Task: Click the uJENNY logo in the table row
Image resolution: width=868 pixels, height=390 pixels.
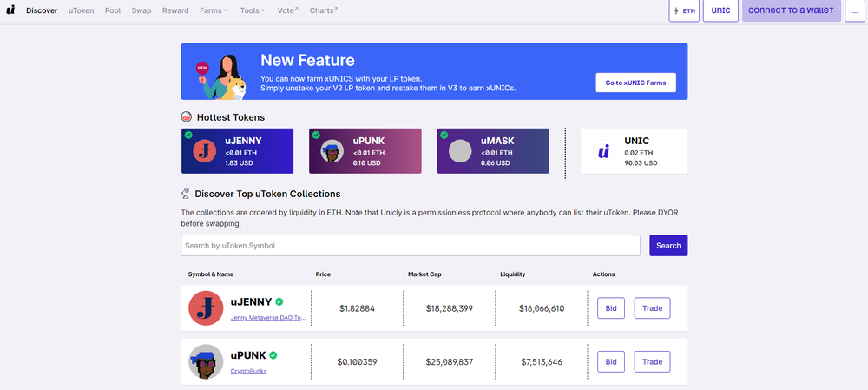Action: [206, 308]
